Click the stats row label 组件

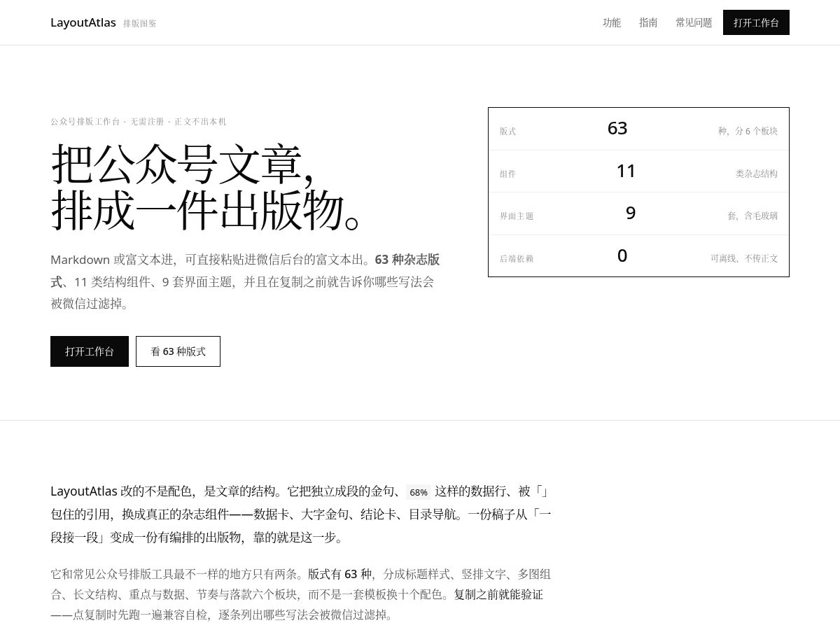[x=508, y=174]
